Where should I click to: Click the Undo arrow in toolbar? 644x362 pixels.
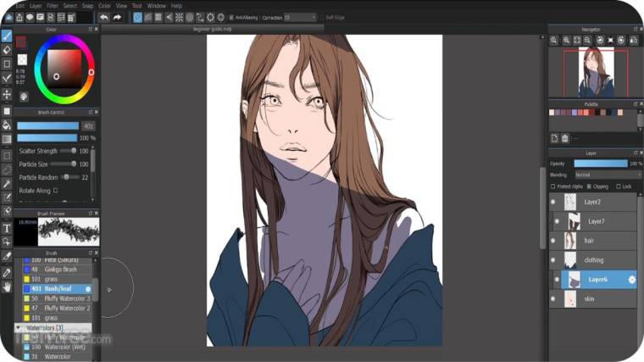coord(104,17)
